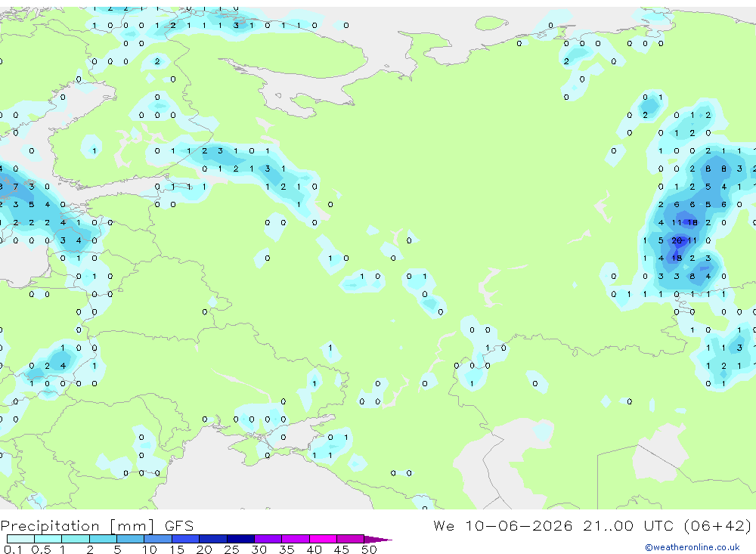Image resolution: width=756 pixels, height=554 pixels.
Task: Click the "Precipitation [mm] GFS" title text
Action: coord(97,526)
